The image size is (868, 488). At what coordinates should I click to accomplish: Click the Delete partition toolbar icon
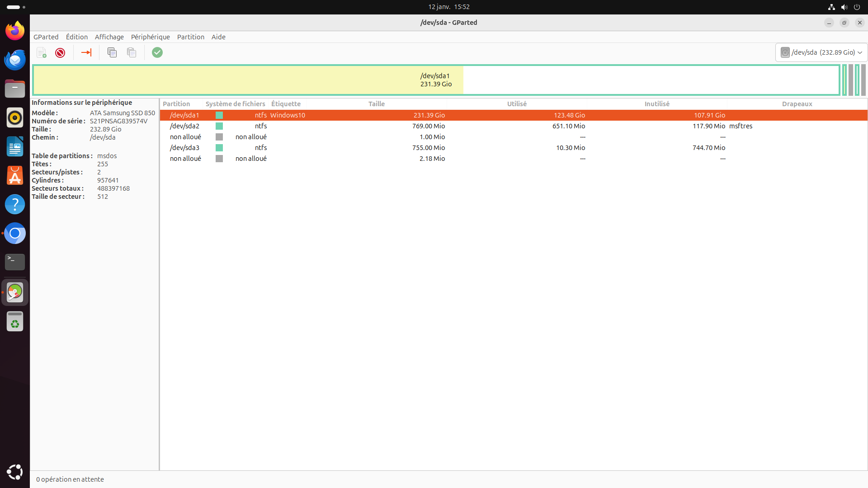pos(60,53)
